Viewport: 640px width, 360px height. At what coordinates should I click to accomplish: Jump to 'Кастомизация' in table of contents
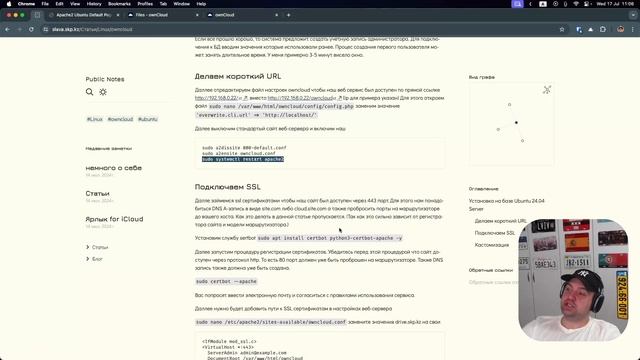[492, 245]
